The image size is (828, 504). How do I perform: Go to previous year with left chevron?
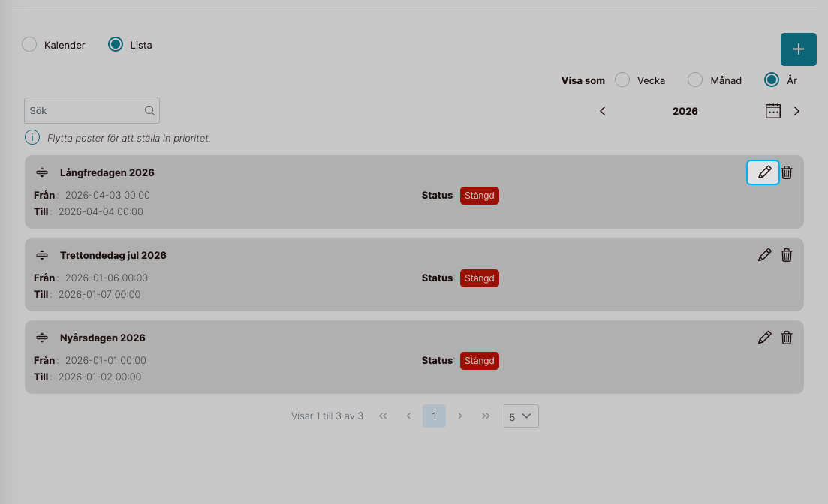pos(602,111)
